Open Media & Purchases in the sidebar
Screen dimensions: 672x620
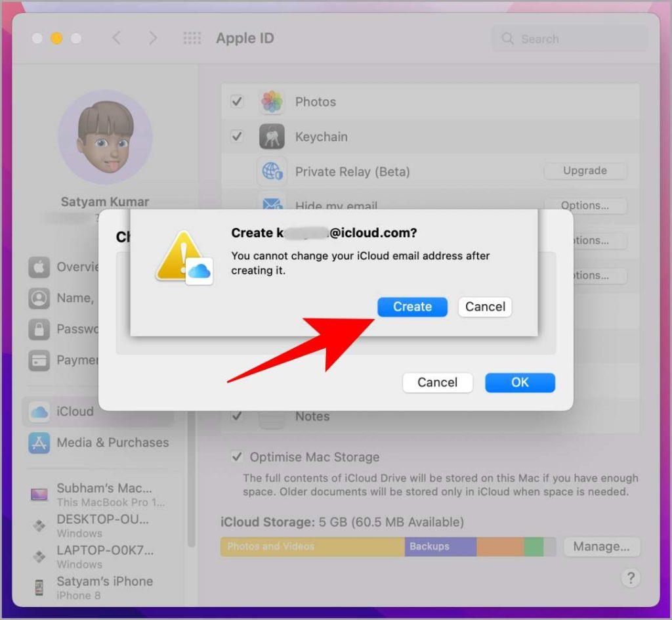(x=98, y=443)
